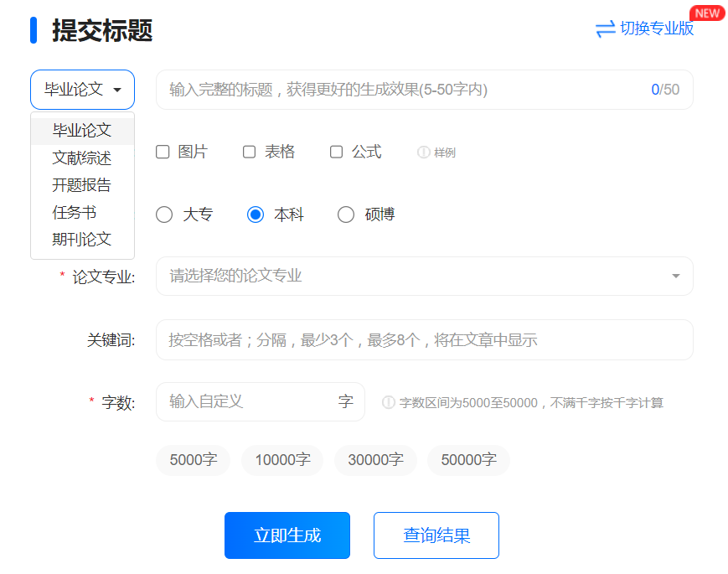Choose 期刊论文 from the document type menu
Image resolution: width=728 pixels, height=574 pixels.
81,239
